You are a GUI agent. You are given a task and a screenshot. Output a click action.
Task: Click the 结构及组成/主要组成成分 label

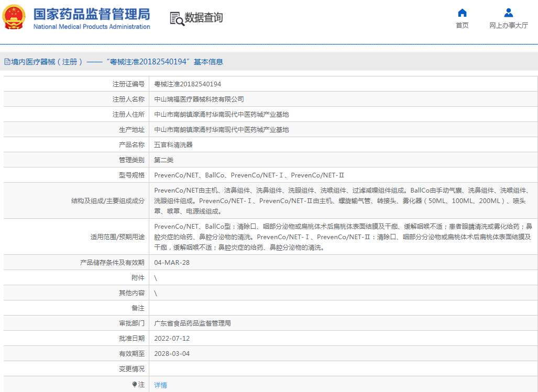[x=108, y=201]
